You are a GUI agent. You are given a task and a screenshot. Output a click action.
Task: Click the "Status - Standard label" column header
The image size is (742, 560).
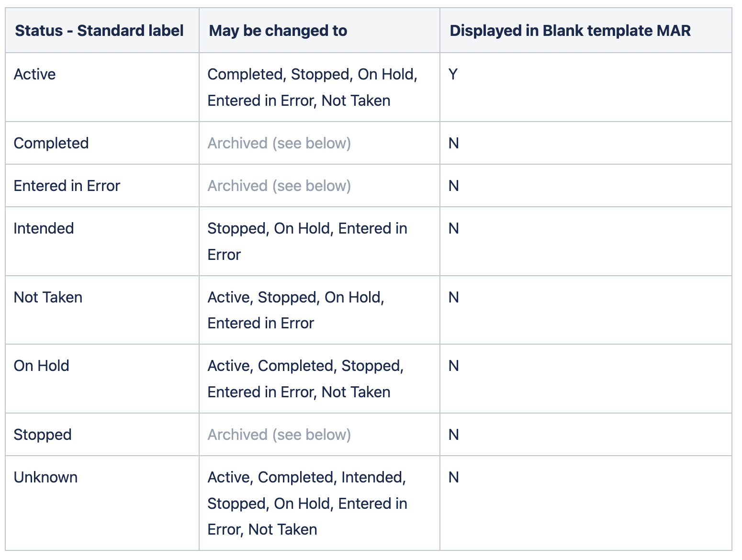pyautogui.click(x=99, y=31)
